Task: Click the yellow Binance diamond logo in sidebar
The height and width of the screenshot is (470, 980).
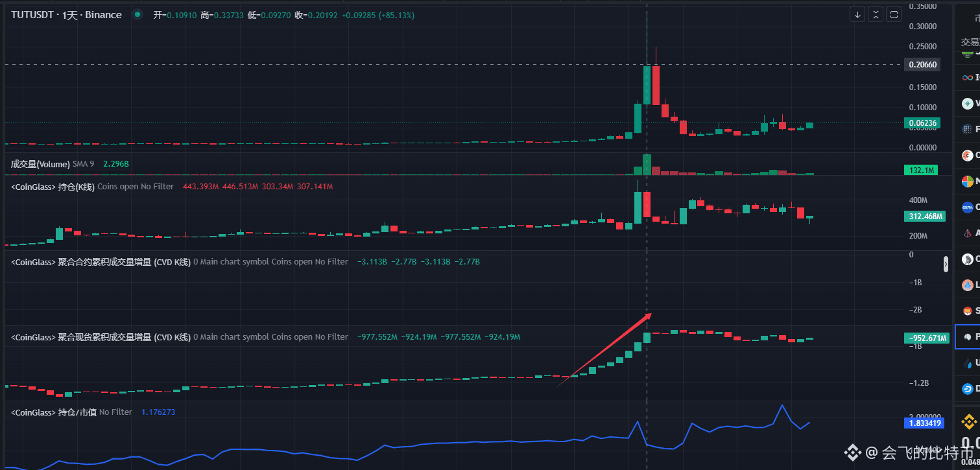Action: [x=970, y=423]
